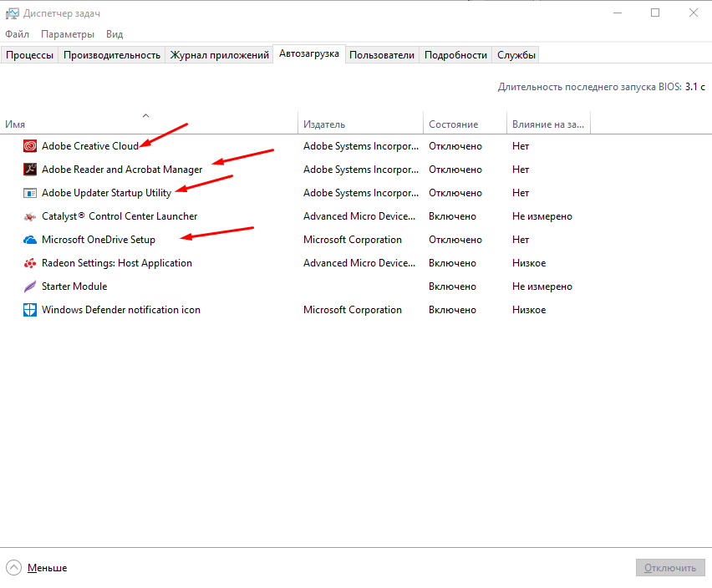Go to the Пользователи tab
This screenshot has width=712, height=588.
[x=382, y=55]
